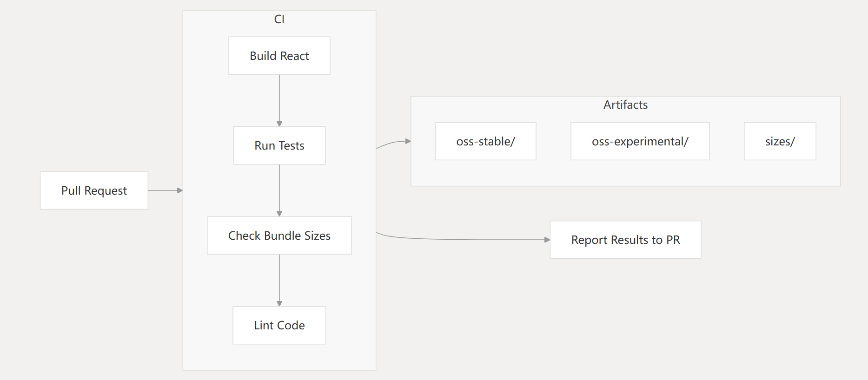Image resolution: width=868 pixels, height=380 pixels.
Task: Select arrow from Run Tests to Check Bundle Sizes
Action: point(279,190)
